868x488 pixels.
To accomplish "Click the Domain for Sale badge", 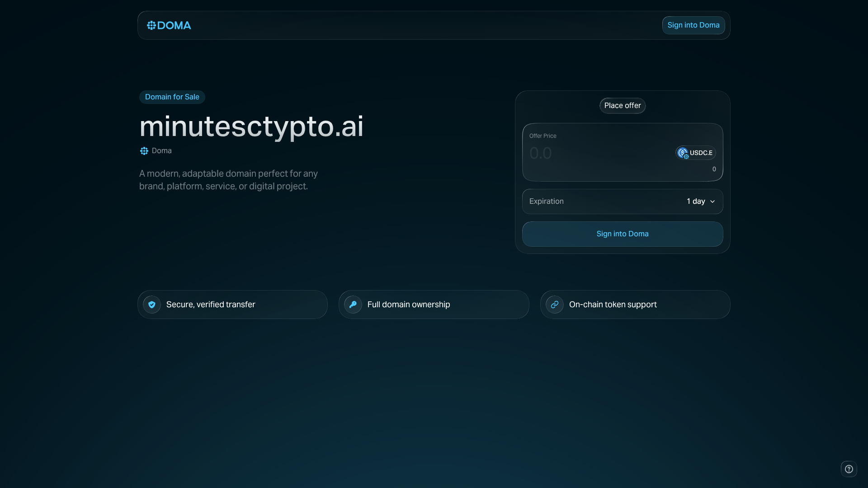I will click(x=172, y=97).
